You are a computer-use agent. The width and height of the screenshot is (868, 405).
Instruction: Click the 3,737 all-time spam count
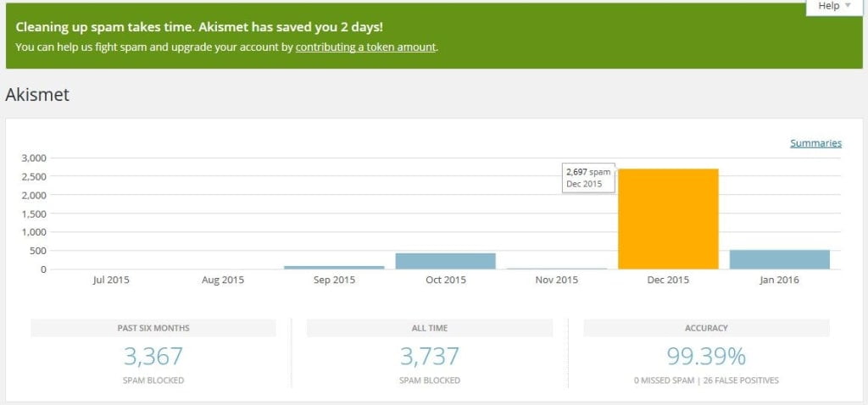[x=430, y=355]
